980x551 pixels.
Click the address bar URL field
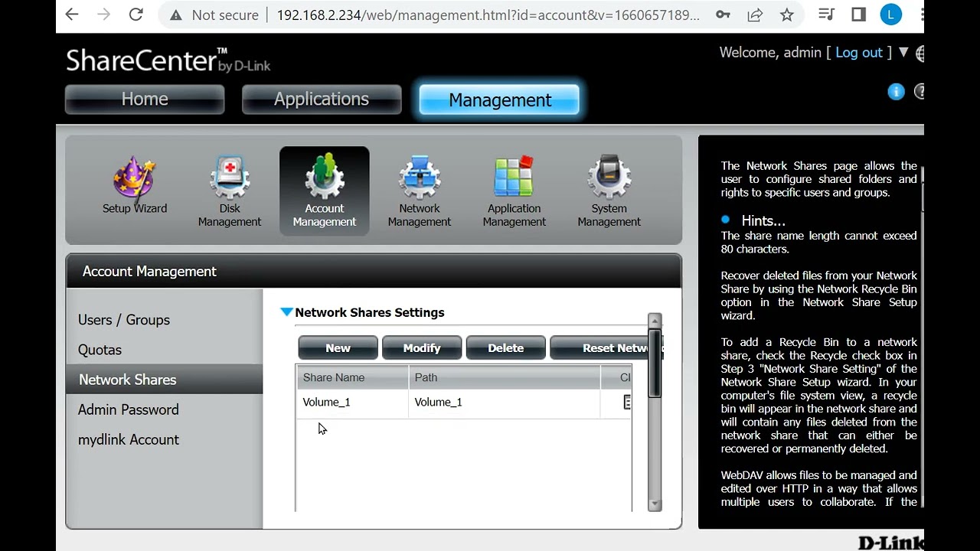tap(488, 15)
